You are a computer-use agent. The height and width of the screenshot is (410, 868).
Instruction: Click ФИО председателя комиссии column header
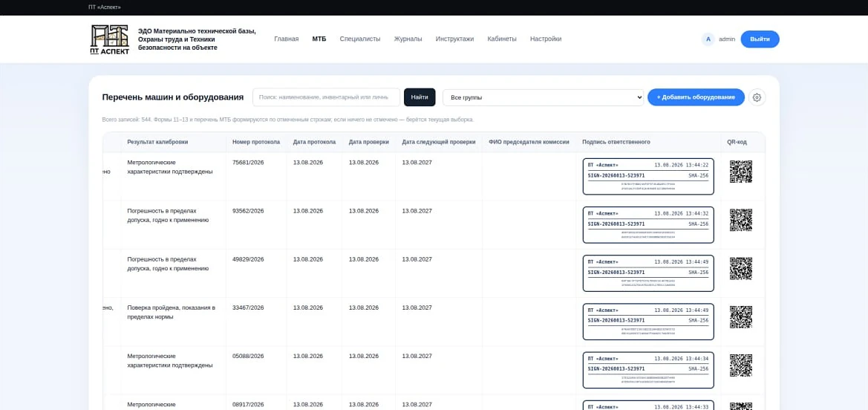pos(529,142)
